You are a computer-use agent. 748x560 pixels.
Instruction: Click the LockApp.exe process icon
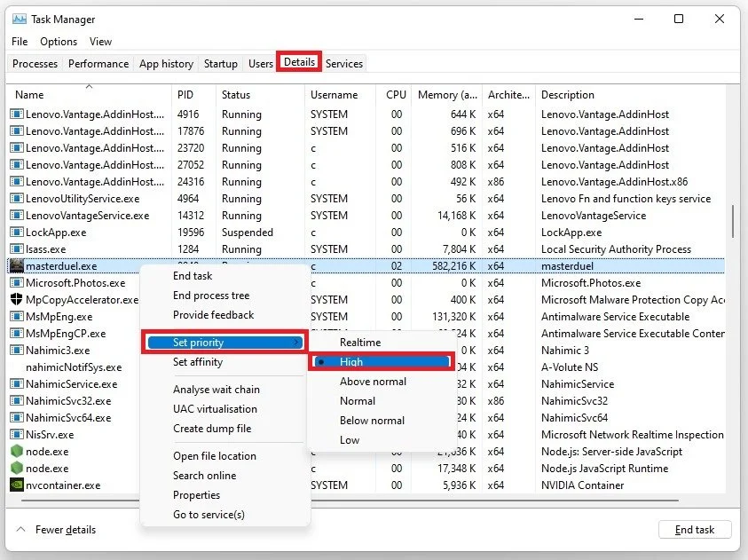click(17, 233)
